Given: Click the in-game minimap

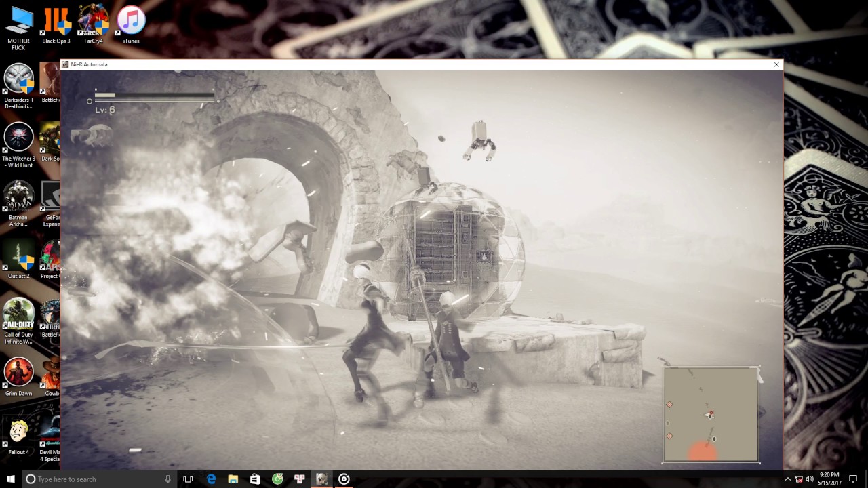Looking at the screenshot, I should tap(711, 415).
